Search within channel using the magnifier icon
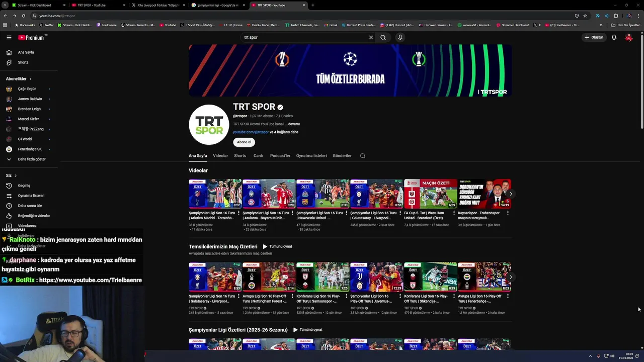The height and width of the screenshot is (362, 644). click(x=362, y=156)
